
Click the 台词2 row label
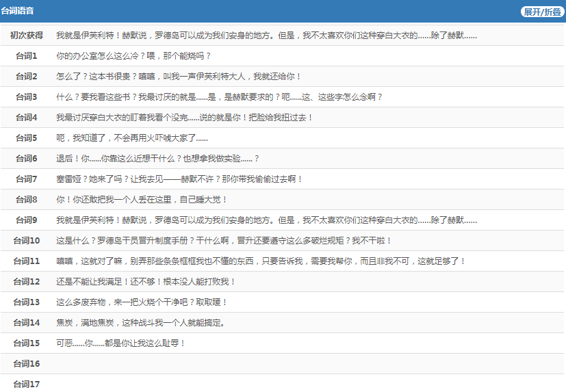tap(26, 76)
